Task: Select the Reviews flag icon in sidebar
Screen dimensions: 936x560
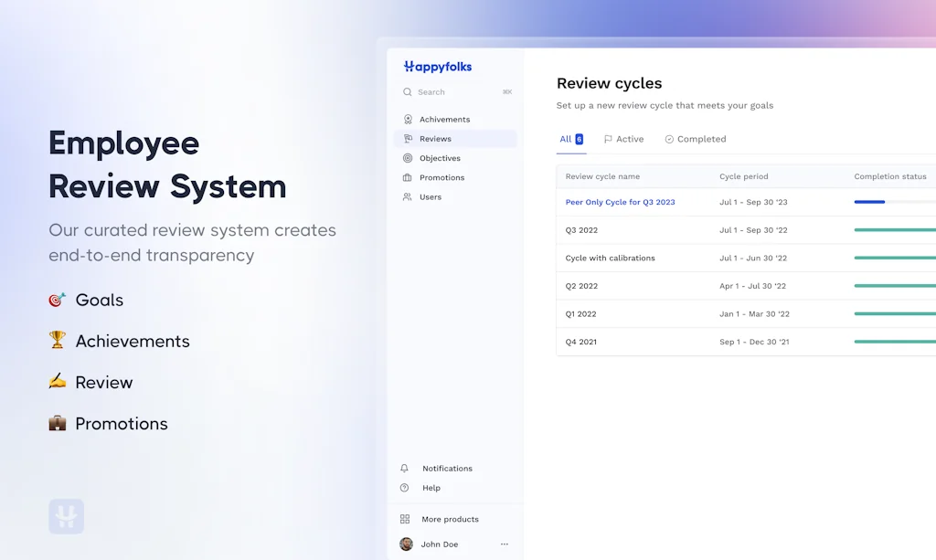Action: pyautogui.click(x=408, y=139)
